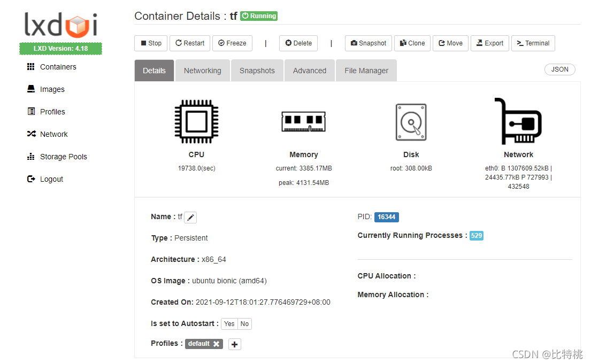The height and width of the screenshot is (364, 591).
Task: Remove the default profile via its X
Action: coord(217,344)
